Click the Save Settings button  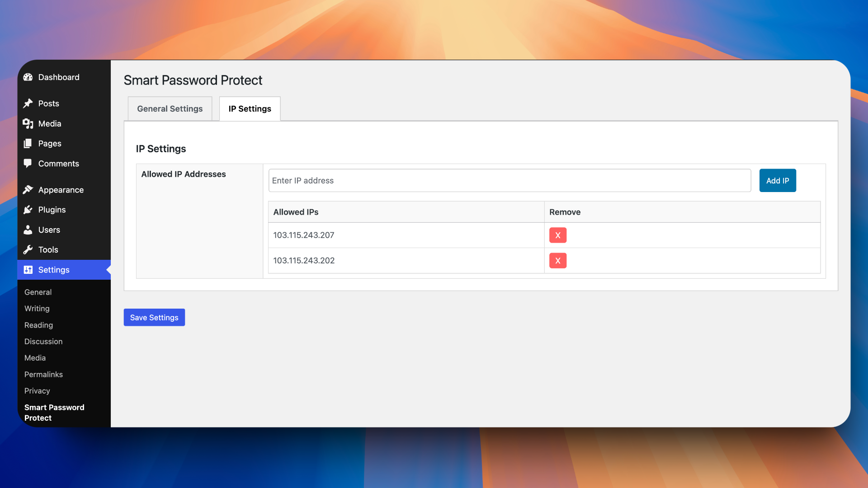coord(154,317)
